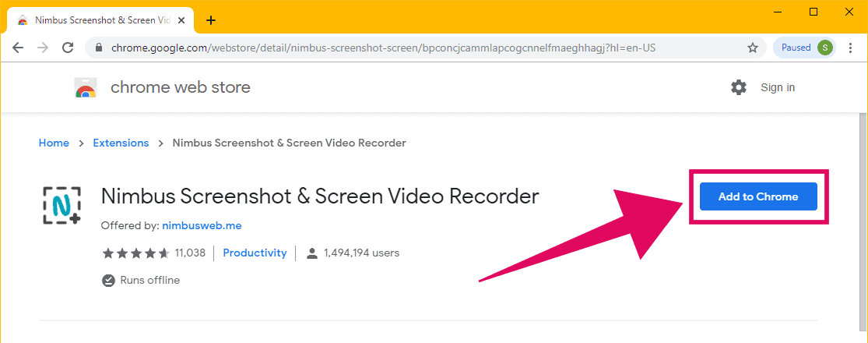Image resolution: width=868 pixels, height=343 pixels.
Task: Click the Runs offline label
Action: point(150,281)
